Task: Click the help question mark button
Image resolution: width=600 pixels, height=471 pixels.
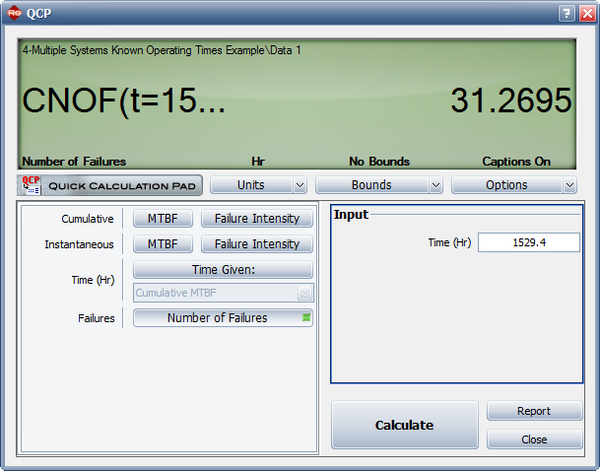Action: (566, 14)
